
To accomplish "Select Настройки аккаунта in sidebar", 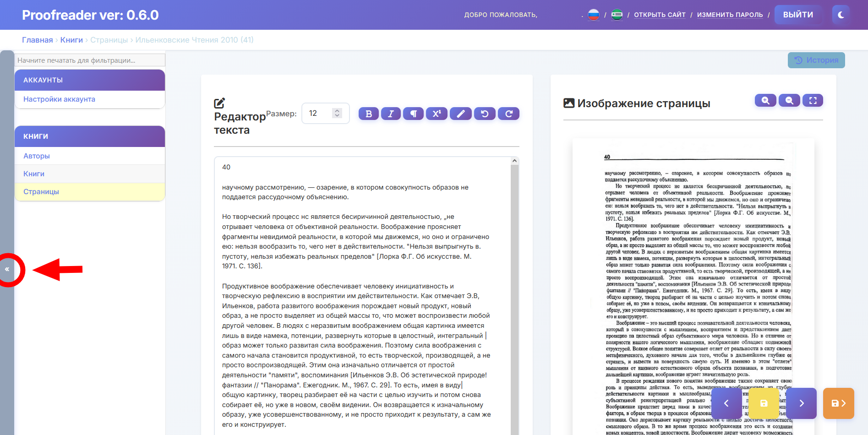I will click(59, 99).
